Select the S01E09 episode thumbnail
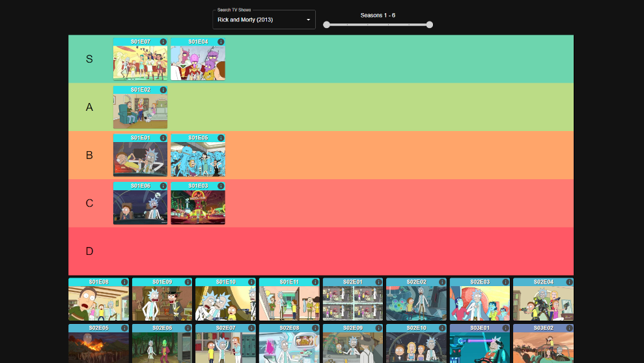Viewport: 644px width, 363px height. pyautogui.click(x=162, y=303)
